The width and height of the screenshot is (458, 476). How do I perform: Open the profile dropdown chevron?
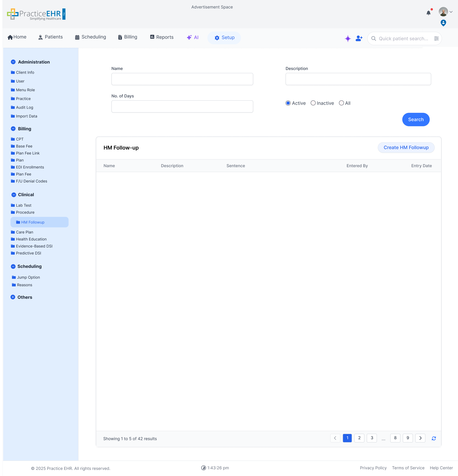pyautogui.click(x=451, y=12)
